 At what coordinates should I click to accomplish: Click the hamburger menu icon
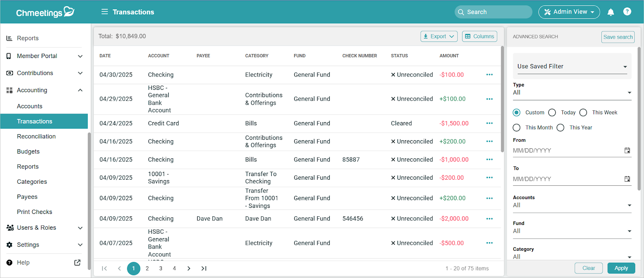[105, 12]
